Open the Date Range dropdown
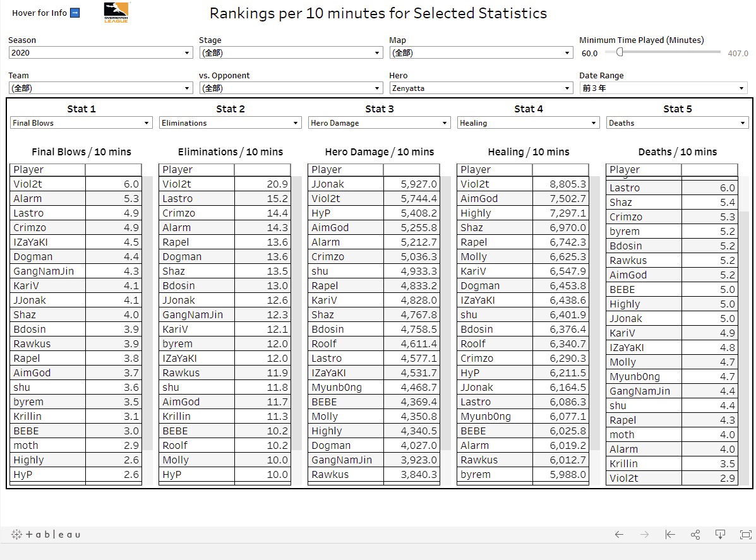This screenshot has width=756, height=560. (x=663, y=88)
